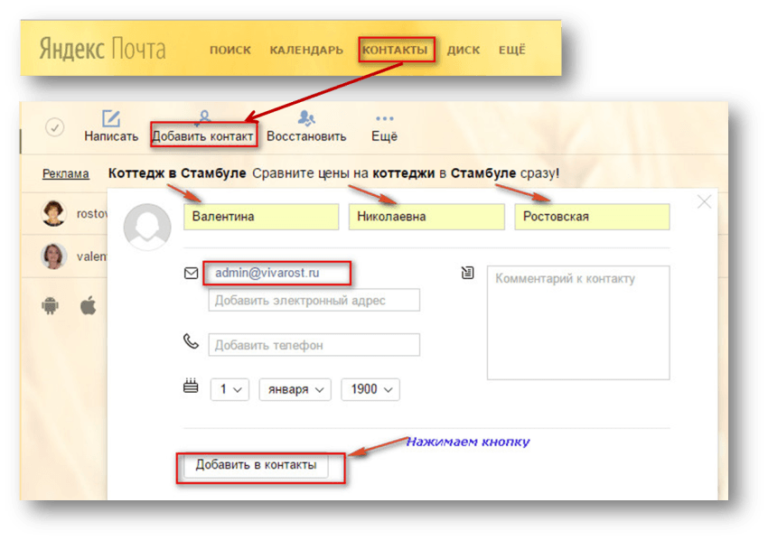Click the empty contact photo placeholder

point(147,227)
